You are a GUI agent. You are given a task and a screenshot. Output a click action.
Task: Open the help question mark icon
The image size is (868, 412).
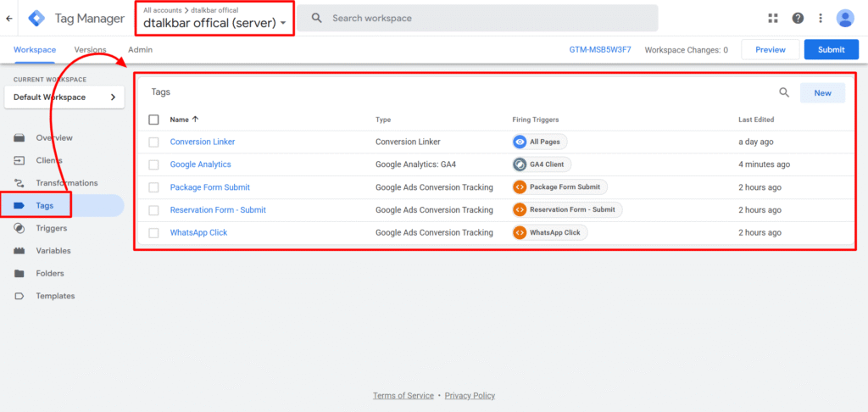798,18
